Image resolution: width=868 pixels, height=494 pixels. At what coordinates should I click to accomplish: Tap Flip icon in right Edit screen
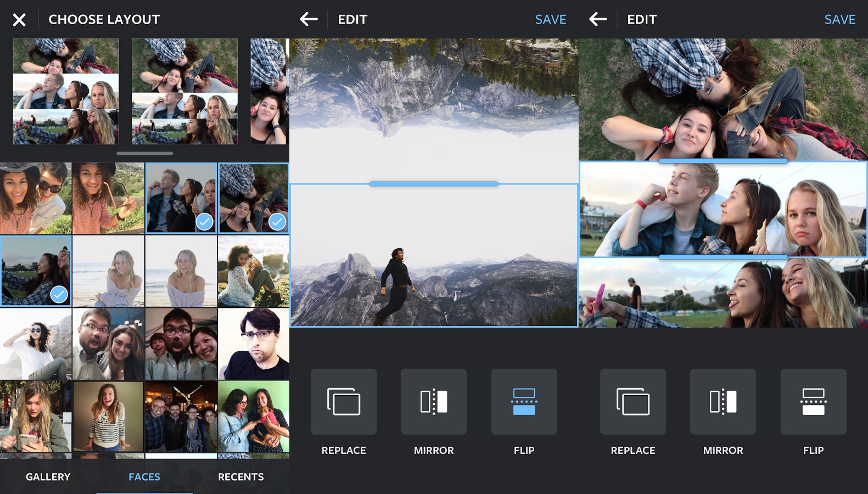(x=813, y=401)
